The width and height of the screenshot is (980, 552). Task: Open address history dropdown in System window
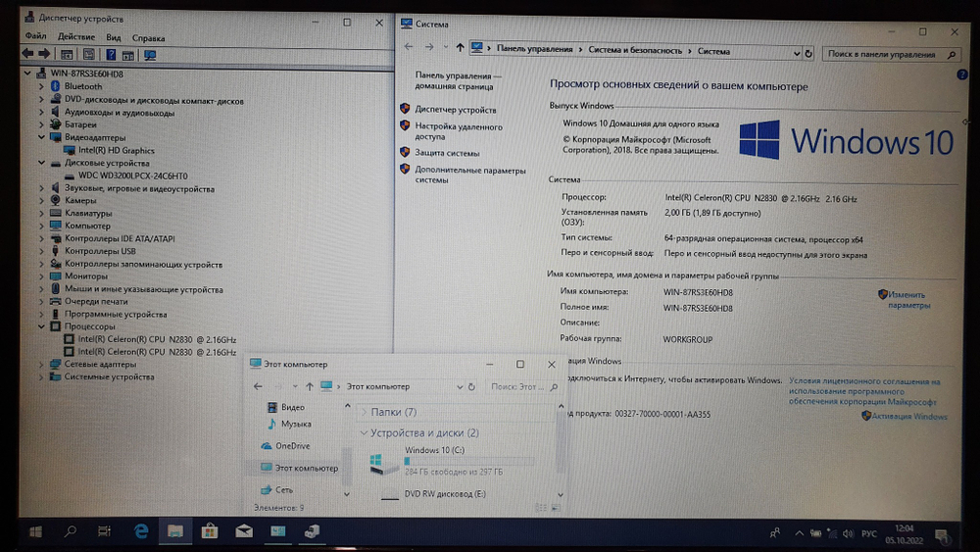tap(796, 54)
